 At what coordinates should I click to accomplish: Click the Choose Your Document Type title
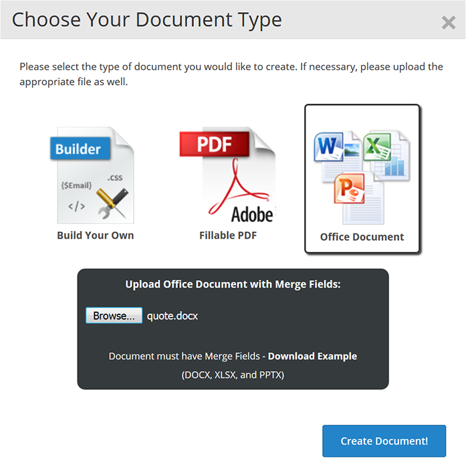click(147, 19)
